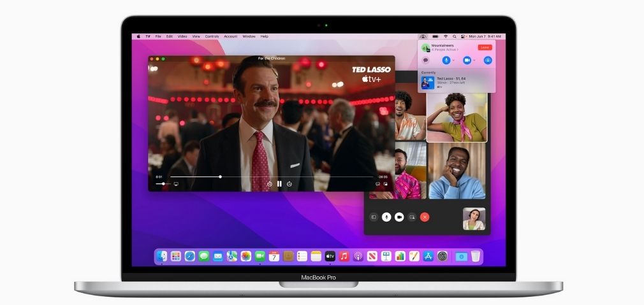
Task: Open Podcasts from the Dock
Action: (358, 257)
